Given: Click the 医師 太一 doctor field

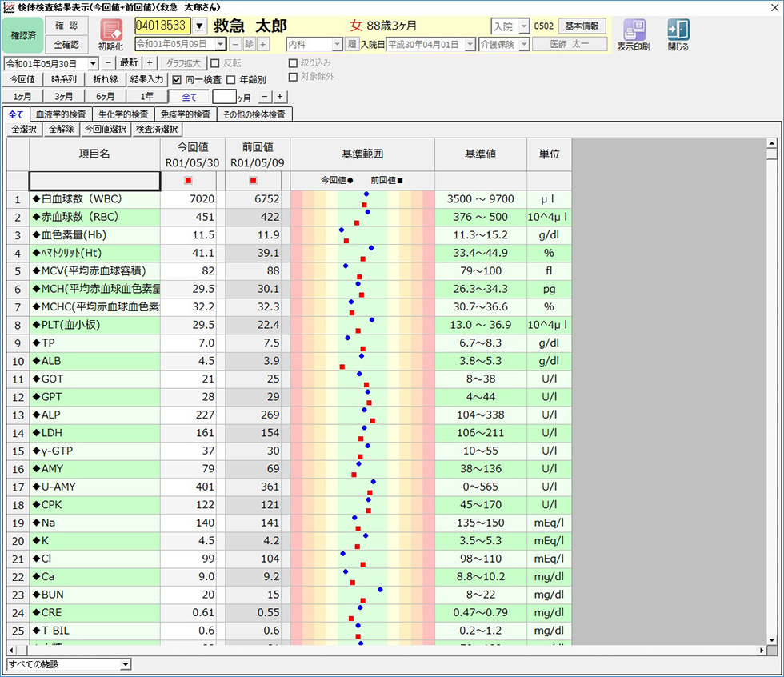Looking at the screenshot, I should pyautogui.click(x=570, y=45).
